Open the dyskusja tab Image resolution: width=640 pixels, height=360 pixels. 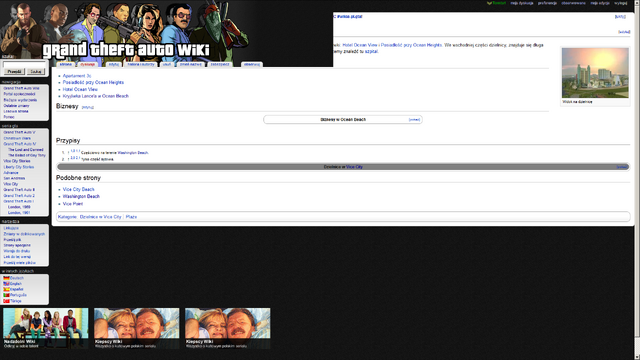pyautogui.click(x=87, y=64)
